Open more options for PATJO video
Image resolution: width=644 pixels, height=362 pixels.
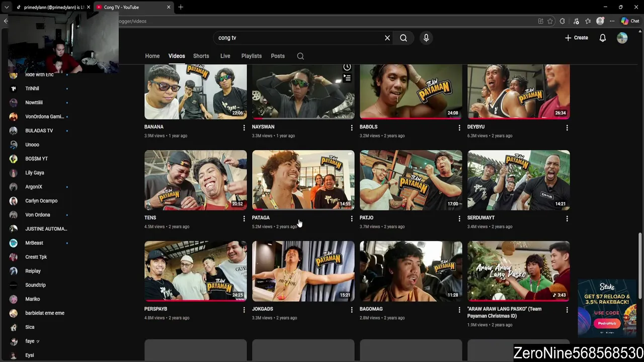459,219
